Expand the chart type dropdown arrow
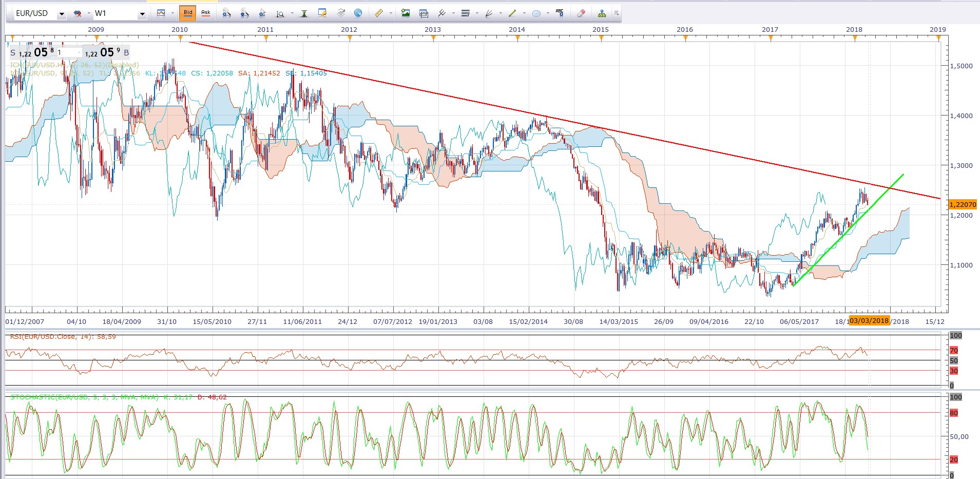 tap(172, 13)
